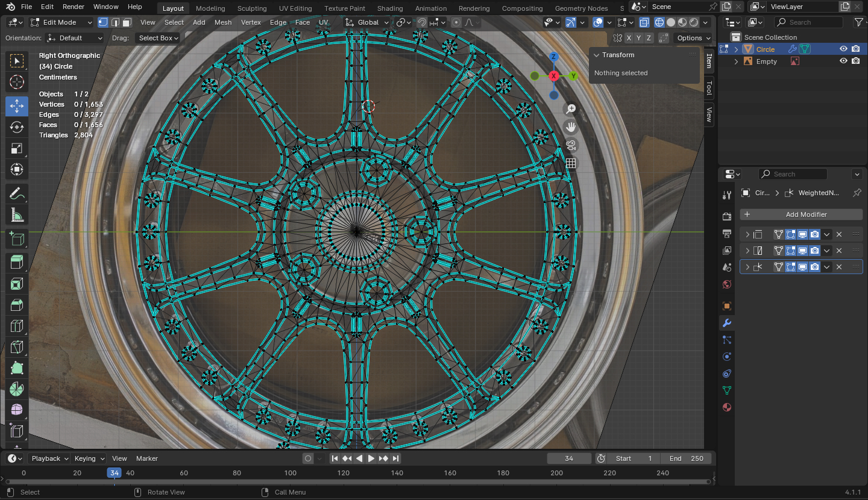This screenshot has height=500, width=868.
Task: Switch to the Modeling workspace tab
Action: (210, 8)
